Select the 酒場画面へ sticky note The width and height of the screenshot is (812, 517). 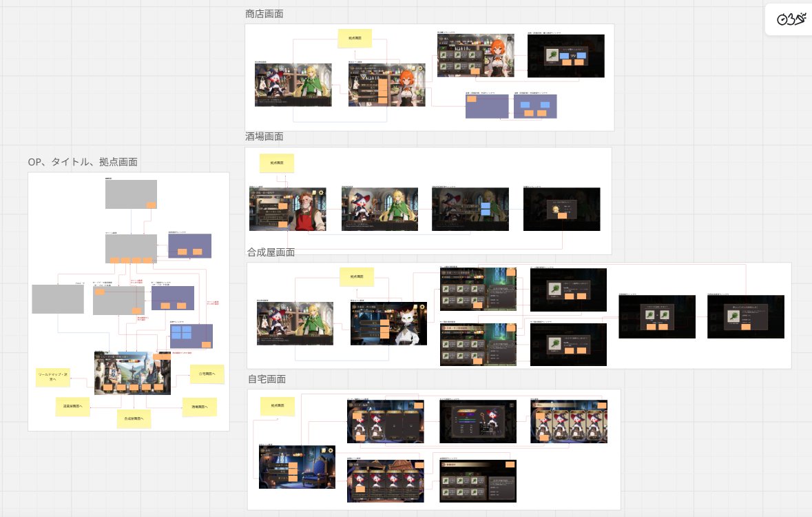click(199, 407)
